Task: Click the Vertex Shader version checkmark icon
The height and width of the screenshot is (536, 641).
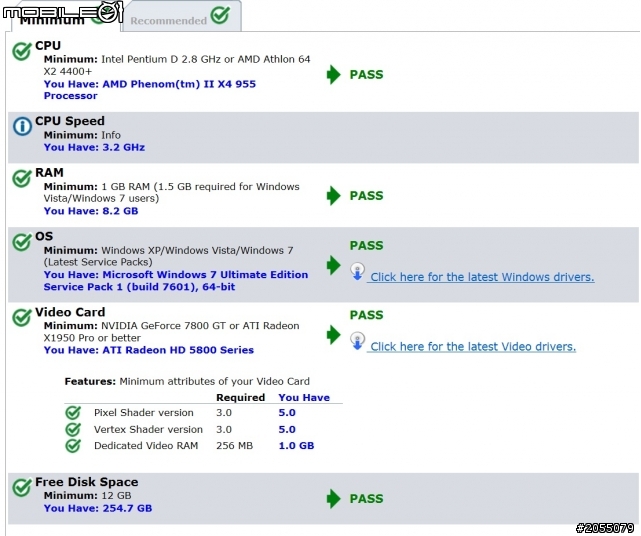Action: tap(73, 429)
